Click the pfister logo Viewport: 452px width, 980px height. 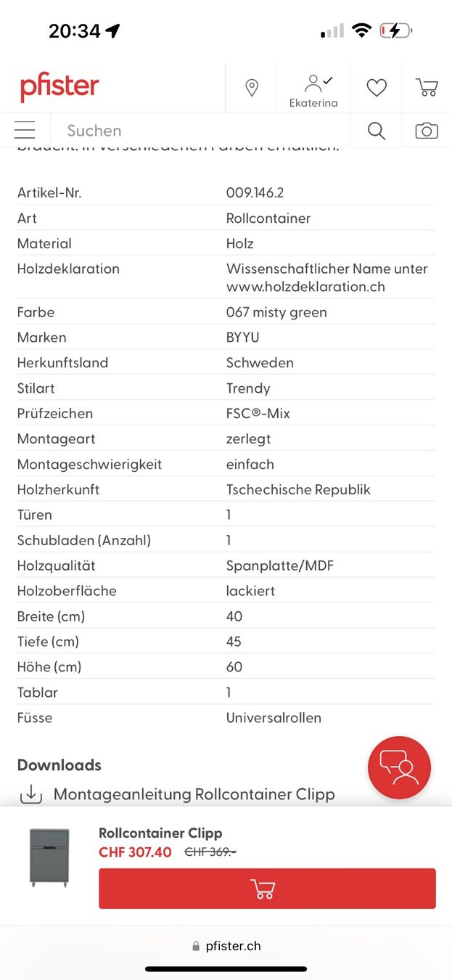(59, 88)
